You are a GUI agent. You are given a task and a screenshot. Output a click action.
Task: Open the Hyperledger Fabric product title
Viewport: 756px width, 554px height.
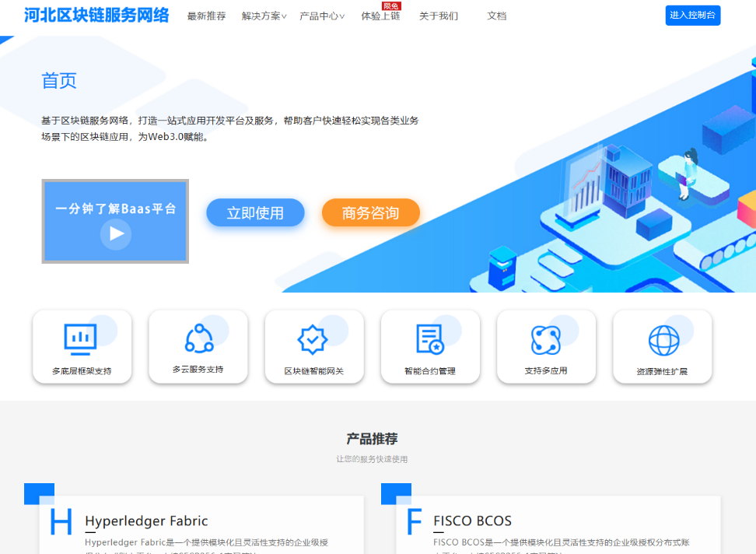click(146, 521)
